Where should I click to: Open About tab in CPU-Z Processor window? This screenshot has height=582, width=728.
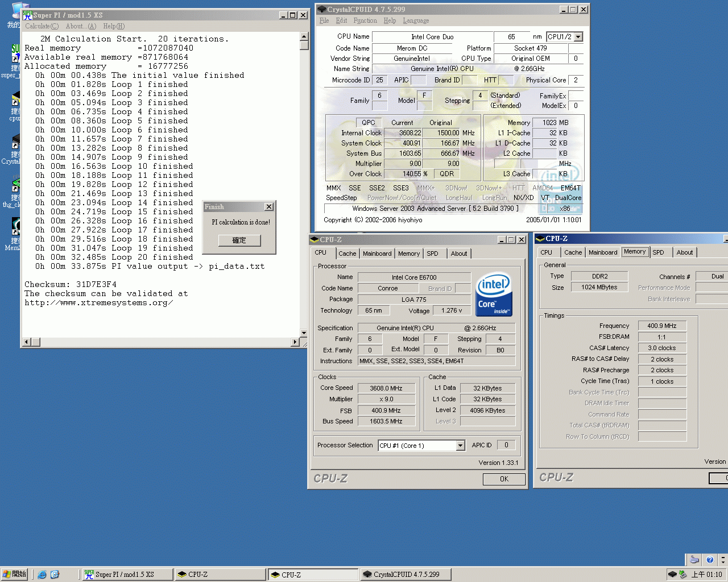pyautogui.click(x=459, y=253)
